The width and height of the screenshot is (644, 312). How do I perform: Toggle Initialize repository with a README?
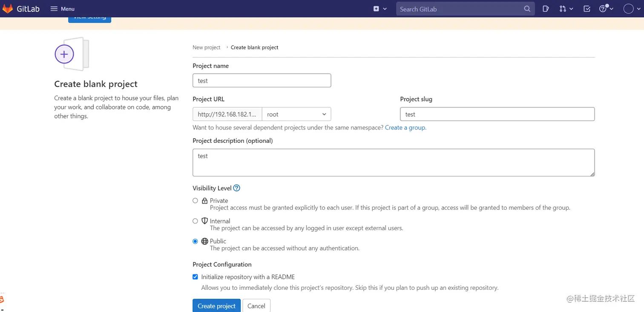coord(195,277)
